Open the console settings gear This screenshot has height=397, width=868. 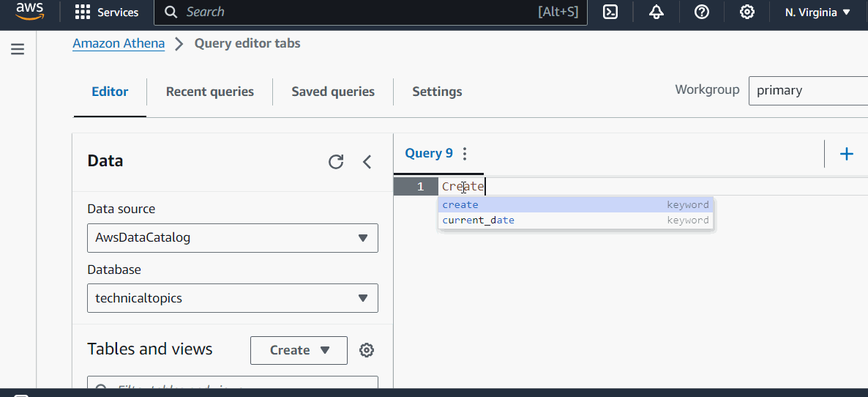(747, 12)
